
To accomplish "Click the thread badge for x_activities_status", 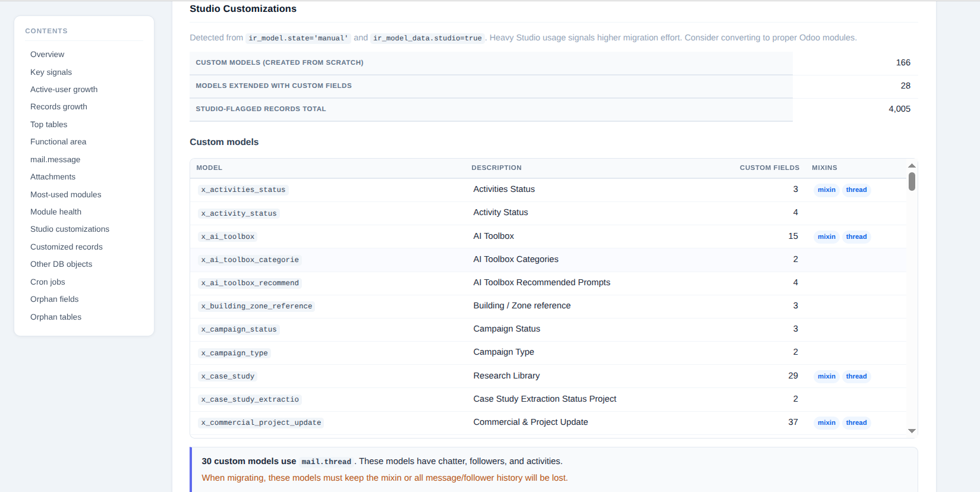I will [x=856, y=190].
